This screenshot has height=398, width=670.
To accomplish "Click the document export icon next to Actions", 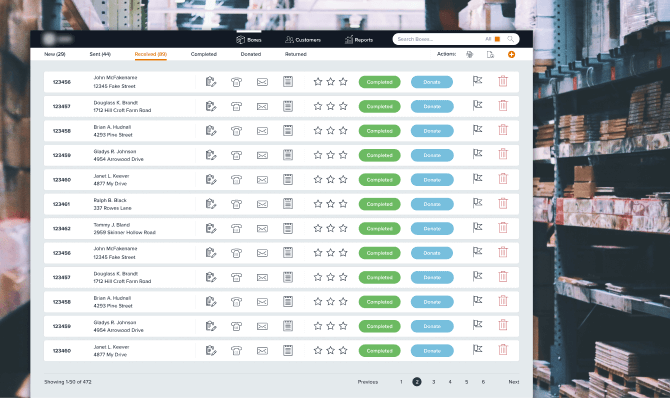I will tap(491, 54).
